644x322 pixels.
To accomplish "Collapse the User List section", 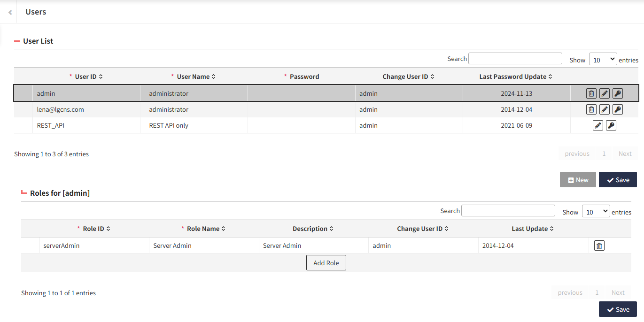I will click(x=17, y=41).
